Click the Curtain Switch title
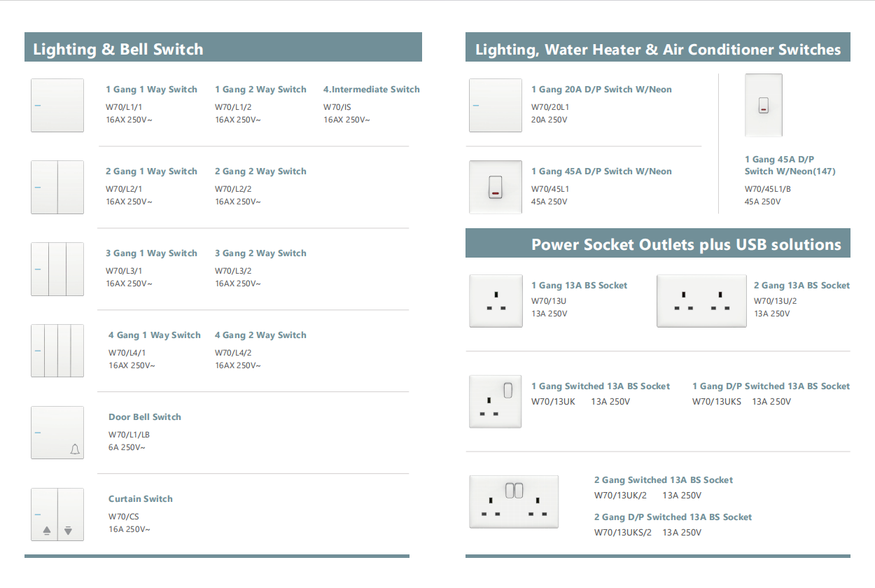This screenshot has height=588, width=875. point(141,499)
